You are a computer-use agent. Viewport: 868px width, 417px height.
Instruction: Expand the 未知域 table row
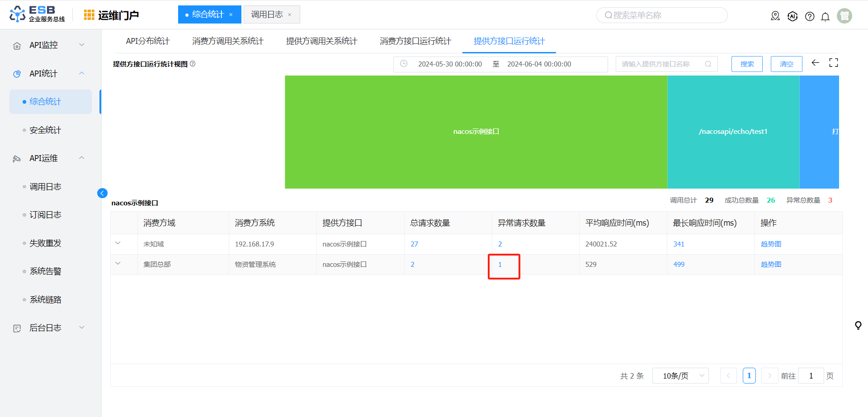[x=118, y=243]
